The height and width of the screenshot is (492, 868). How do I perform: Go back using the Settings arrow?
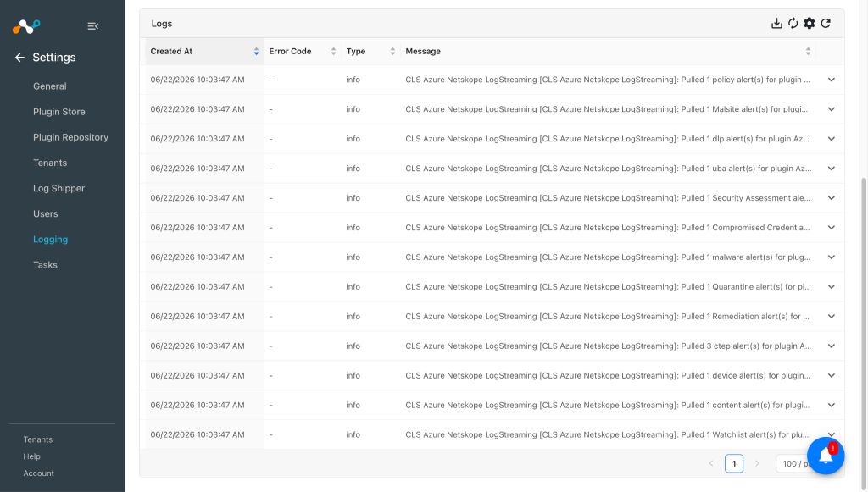(x=20, y=58)
